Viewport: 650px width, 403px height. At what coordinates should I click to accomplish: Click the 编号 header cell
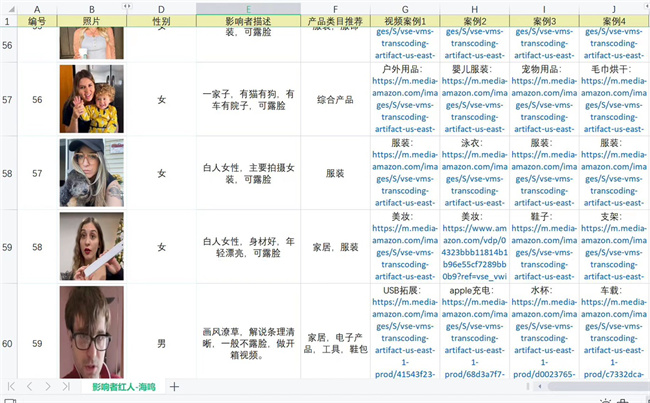click(37, 21)
